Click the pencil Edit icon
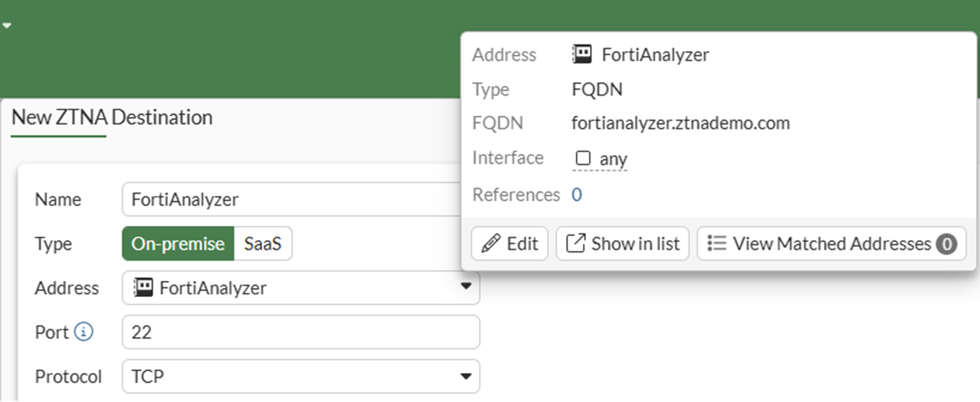The image size is (980, 402). [490, 243]
